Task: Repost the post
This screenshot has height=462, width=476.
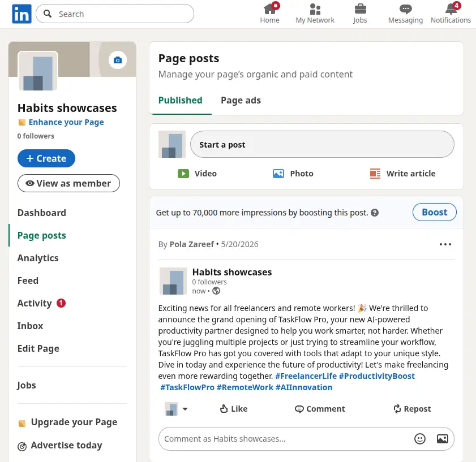Action: (412, 409)
